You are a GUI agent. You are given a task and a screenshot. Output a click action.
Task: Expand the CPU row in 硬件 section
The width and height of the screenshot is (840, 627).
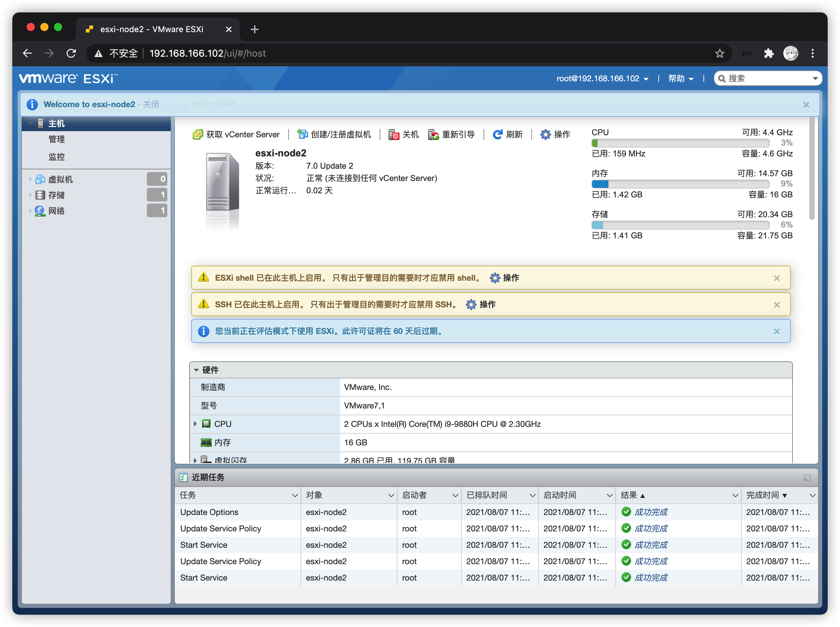[x=195, y=423]
